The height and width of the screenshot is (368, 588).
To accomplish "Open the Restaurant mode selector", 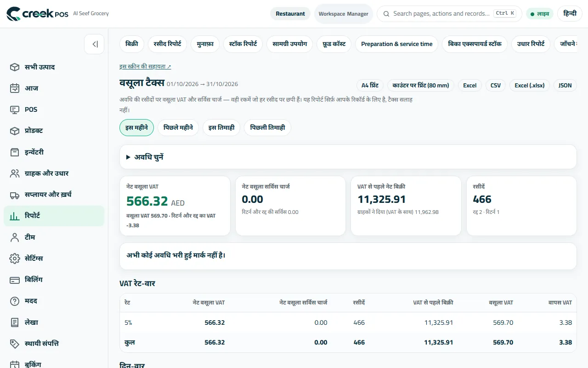I will [x=290, y=14].
